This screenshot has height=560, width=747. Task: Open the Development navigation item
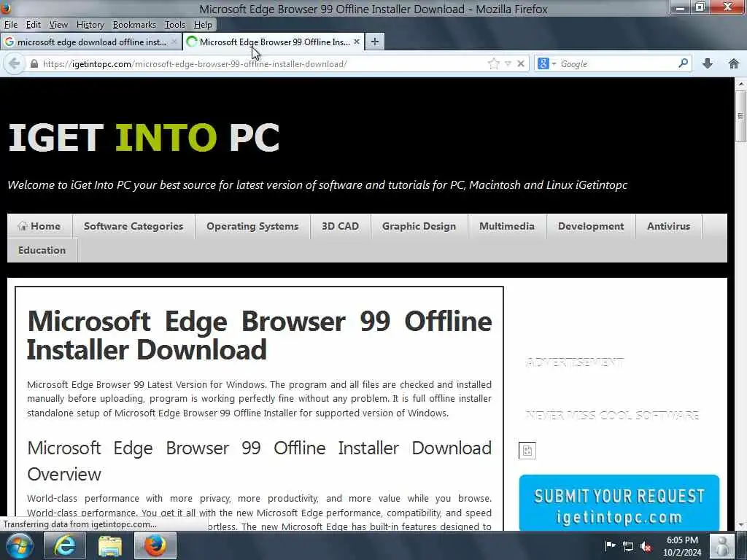coord(591,226)
